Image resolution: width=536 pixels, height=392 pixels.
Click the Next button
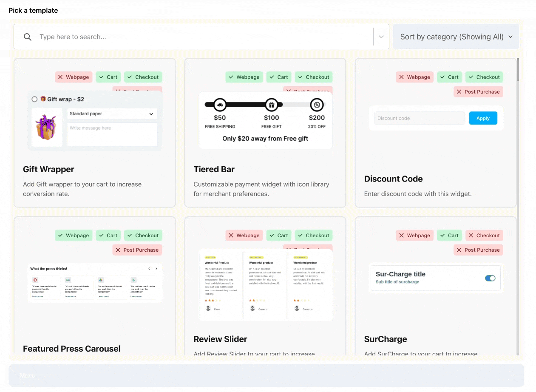[266, 375]
